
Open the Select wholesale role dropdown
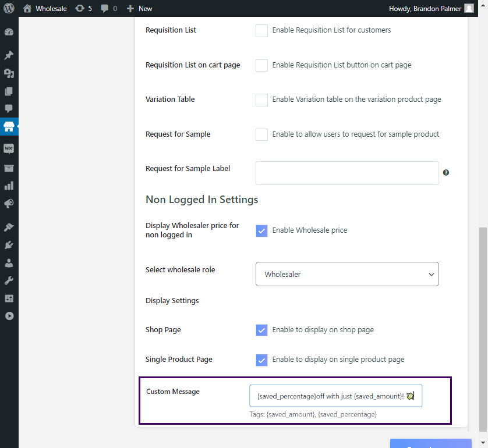347,274
